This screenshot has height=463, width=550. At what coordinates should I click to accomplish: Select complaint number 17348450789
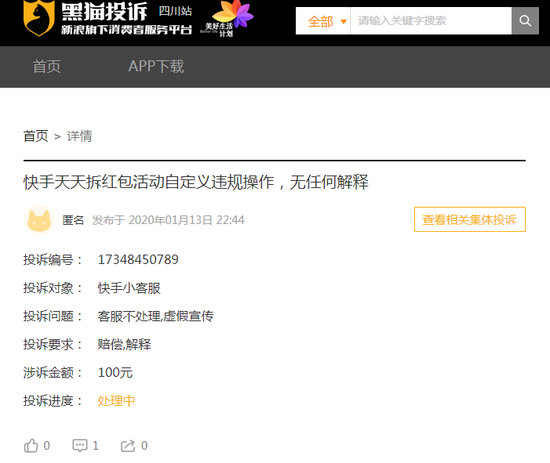coord(138,260)
